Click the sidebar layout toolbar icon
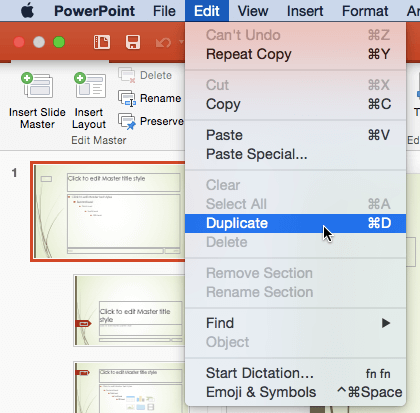 pos(102,42)
